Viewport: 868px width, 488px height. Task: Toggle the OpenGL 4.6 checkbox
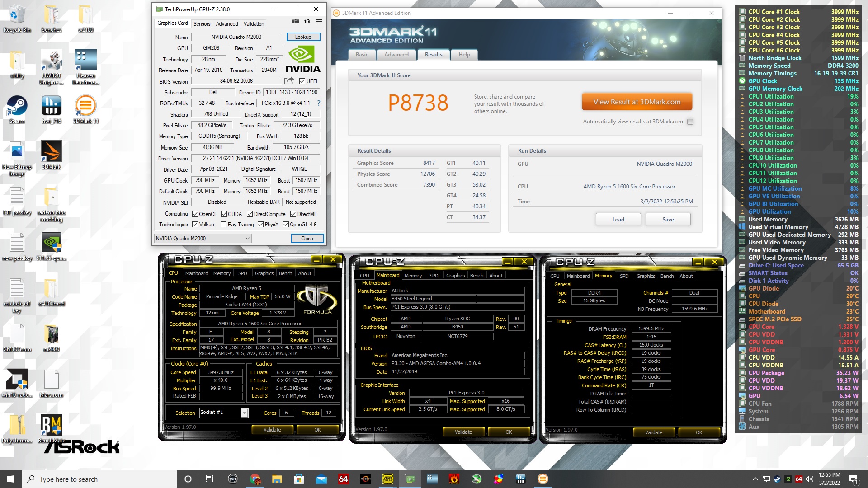(286, 225)
